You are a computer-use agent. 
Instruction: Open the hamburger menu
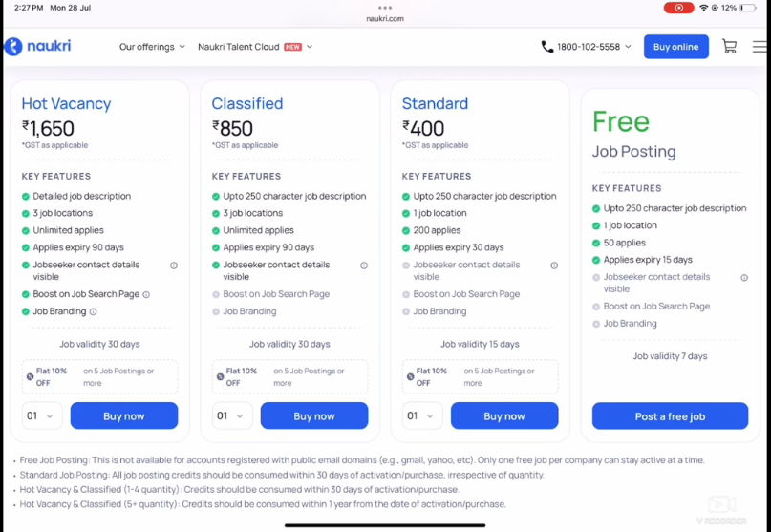[759, 47]
